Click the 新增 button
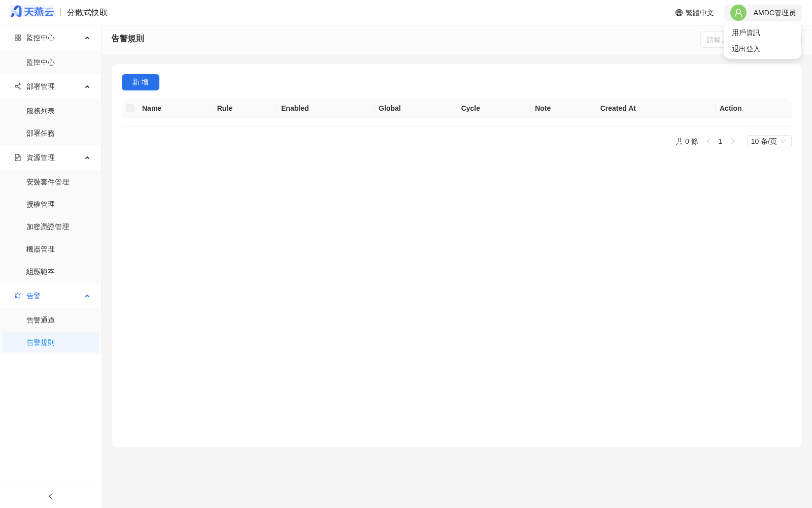The width and height of the screenshot is (812, 508). pyautogui.click(x=141, y=82)
